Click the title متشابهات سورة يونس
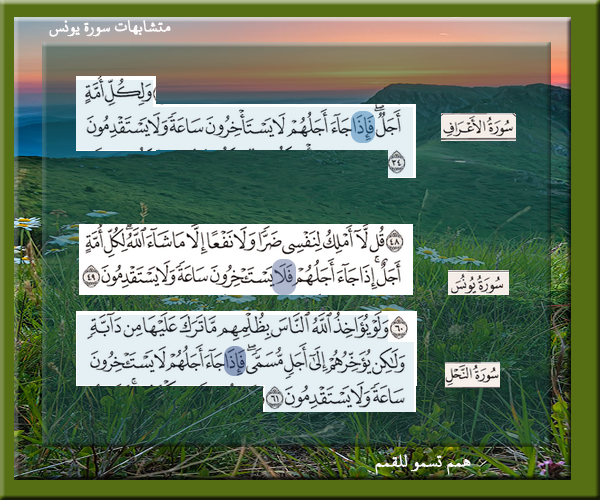600x500 pixels. [109, 29]
